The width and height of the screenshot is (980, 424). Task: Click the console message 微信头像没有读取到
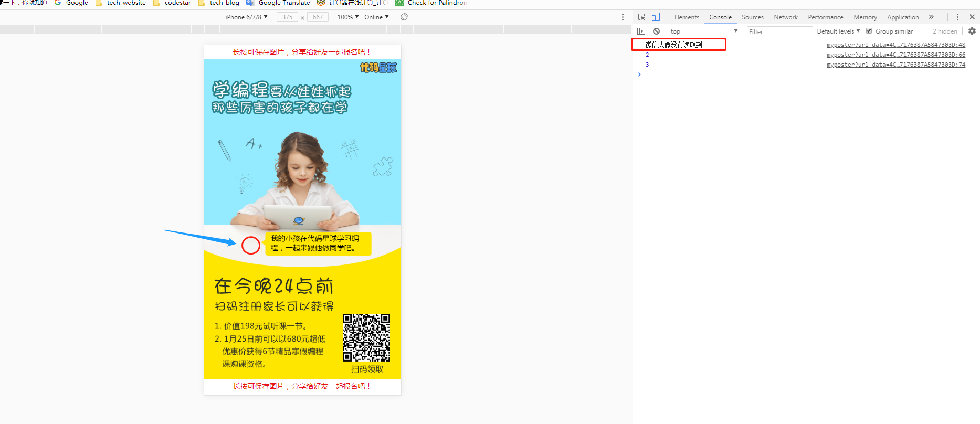tap(673, 45)
